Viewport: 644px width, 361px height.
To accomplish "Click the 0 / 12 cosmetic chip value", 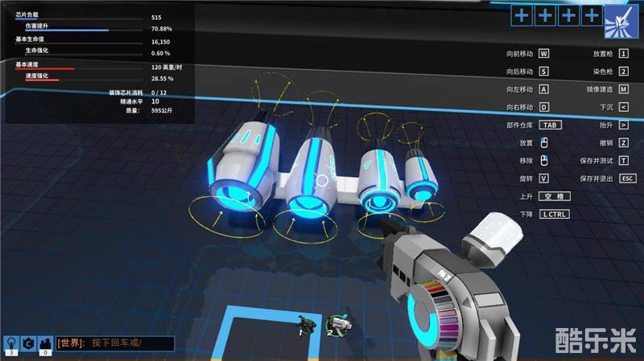I will (159, 92).
